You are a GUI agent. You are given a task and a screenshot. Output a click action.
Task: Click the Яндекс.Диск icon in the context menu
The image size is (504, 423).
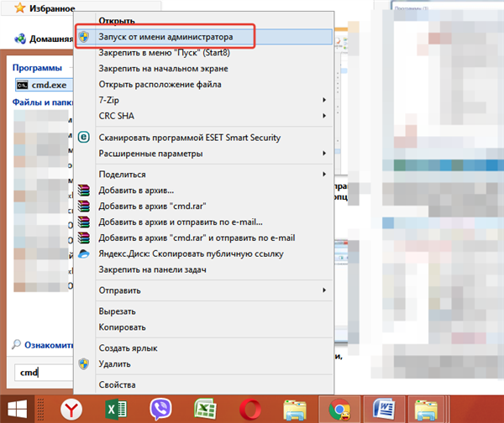84,253
